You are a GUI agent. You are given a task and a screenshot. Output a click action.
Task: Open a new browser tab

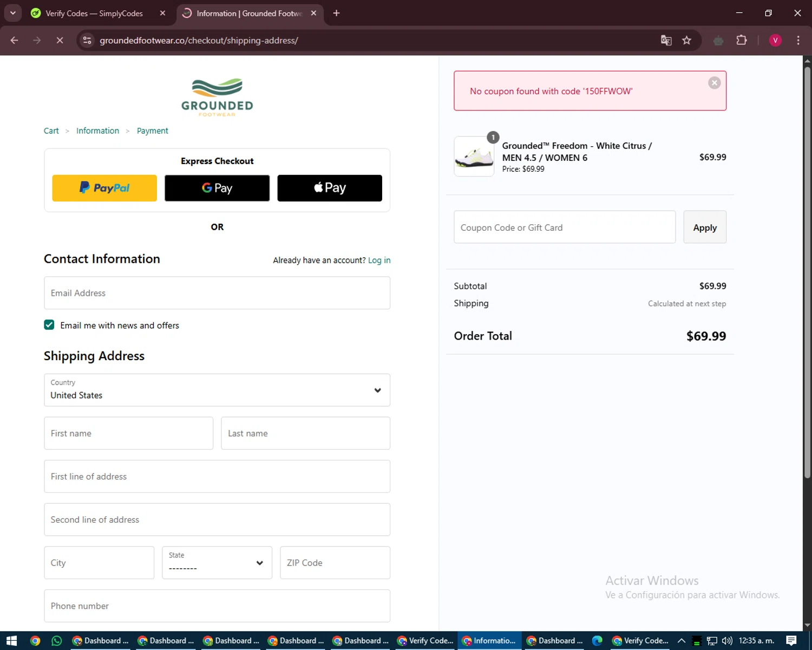pos(336,13)
